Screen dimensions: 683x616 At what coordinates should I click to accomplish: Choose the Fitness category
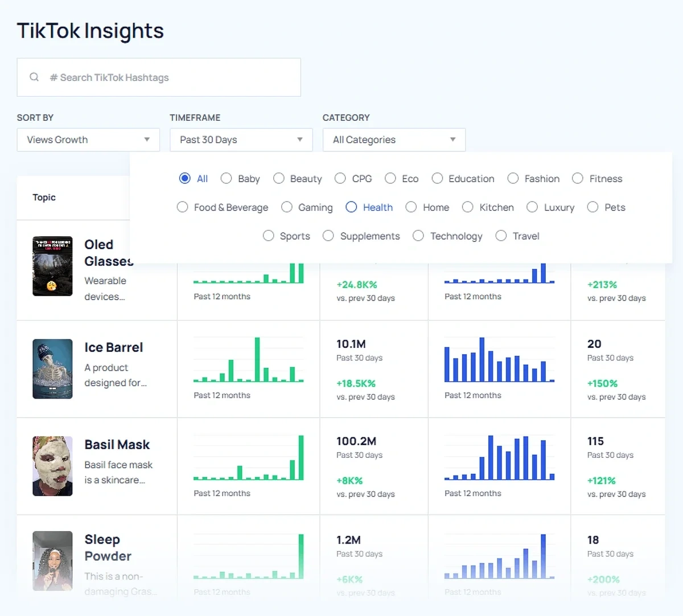tap(578, 178)
